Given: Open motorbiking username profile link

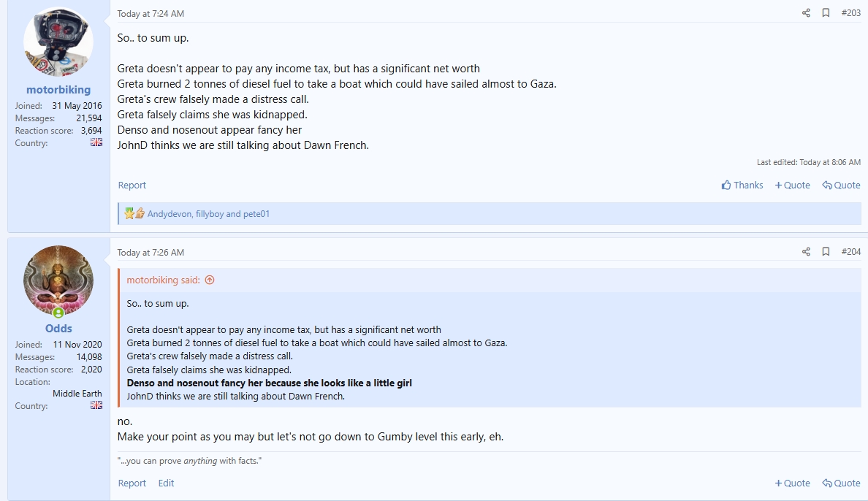Looking at the screenshot, I should 58,90.
